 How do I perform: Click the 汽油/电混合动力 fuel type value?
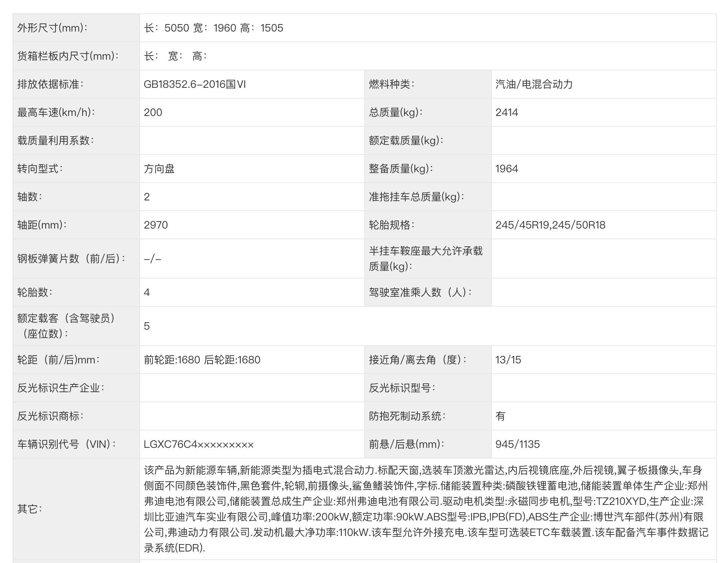[534, 84]
